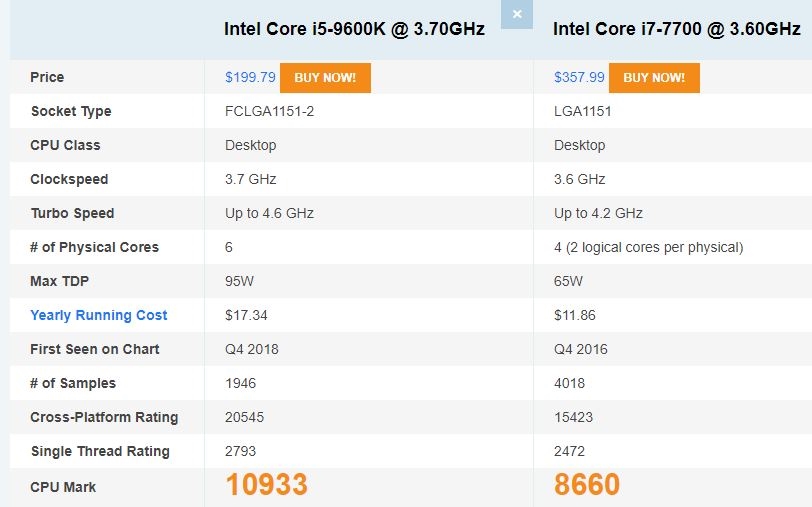Click the $17.34 yearly running cost value
The height and width of the screenshot is (507, 812).
[x=246, y=315]
